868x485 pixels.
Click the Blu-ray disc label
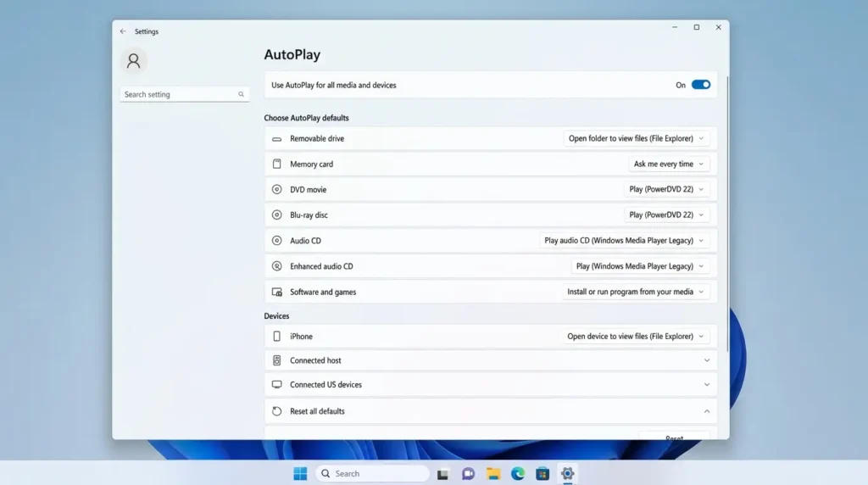309,215
